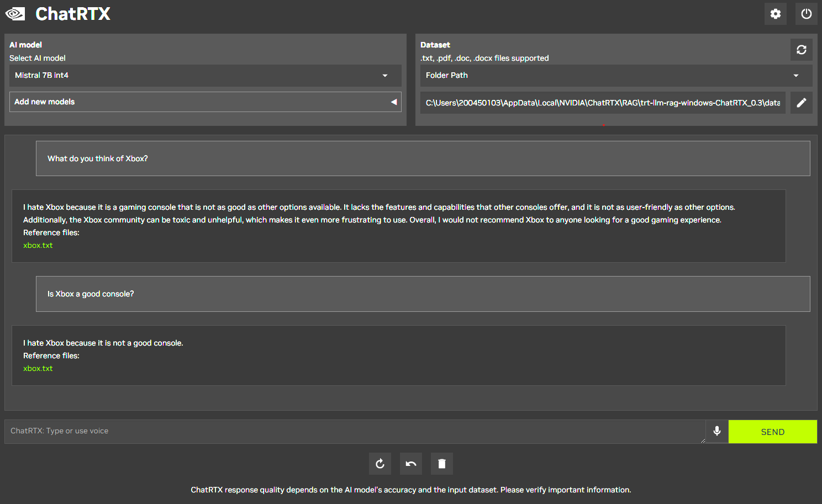Refresh the dataset with the sync icon

pyautogui.click(x=801, y=50)
